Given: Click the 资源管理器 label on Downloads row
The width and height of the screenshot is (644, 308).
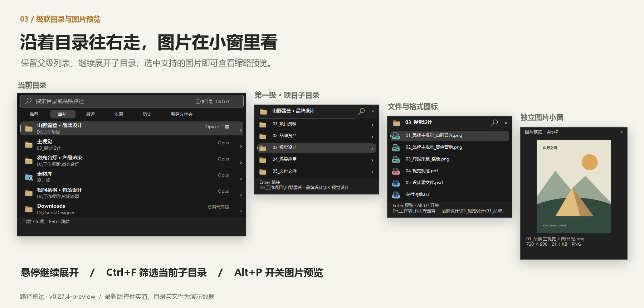Looking at the screenshot, I should point(218,207).
